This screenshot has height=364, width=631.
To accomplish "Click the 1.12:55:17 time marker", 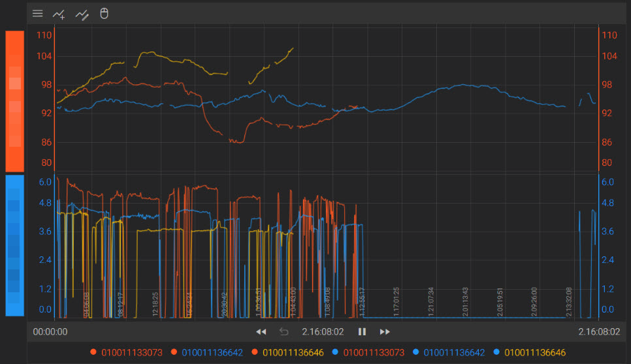I will (362, 302).
